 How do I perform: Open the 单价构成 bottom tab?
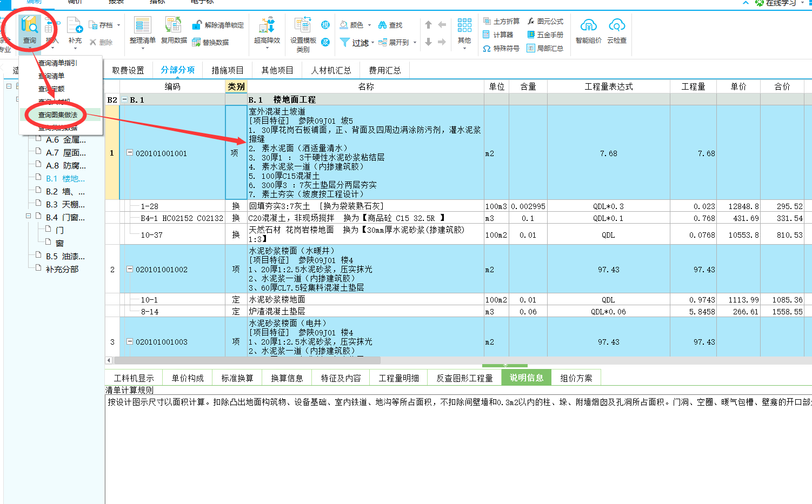point(188,378)
